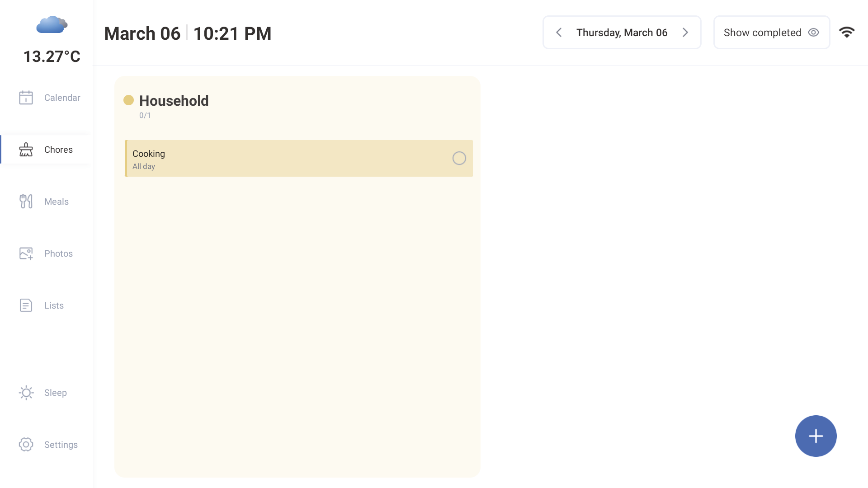Click the Sleep sun icon
This screenshot has width=868, height=488.
[x=26, y=393]
